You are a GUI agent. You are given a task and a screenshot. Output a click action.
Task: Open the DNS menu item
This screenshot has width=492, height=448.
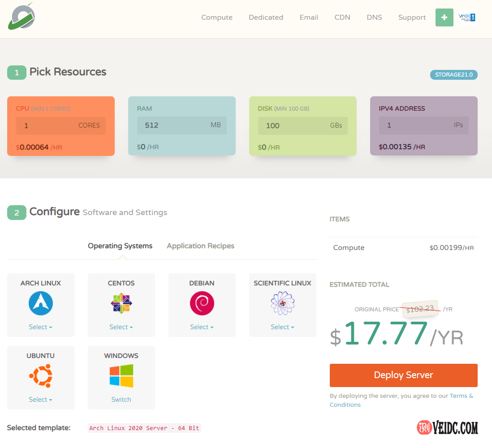tap(374, 17)
